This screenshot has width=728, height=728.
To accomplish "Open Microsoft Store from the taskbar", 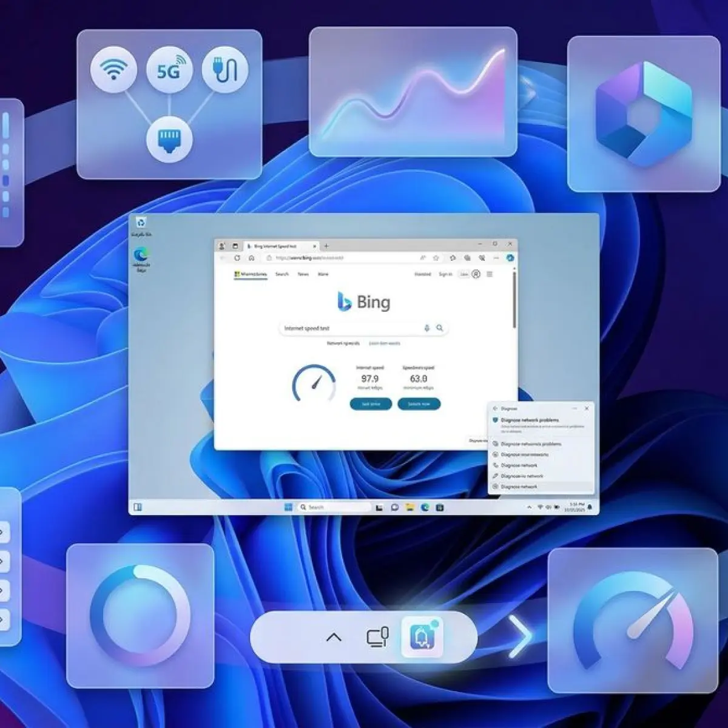I will [x=440, y=507].
